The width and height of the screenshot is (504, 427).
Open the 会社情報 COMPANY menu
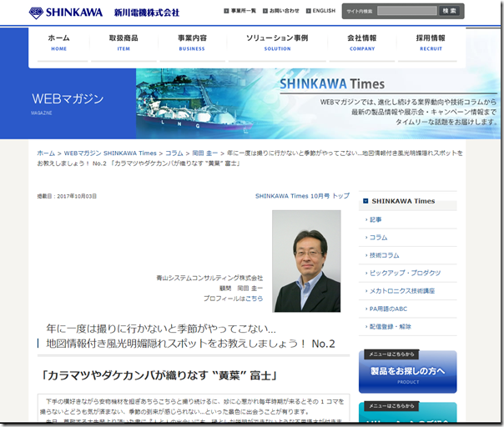coord(362,43)
